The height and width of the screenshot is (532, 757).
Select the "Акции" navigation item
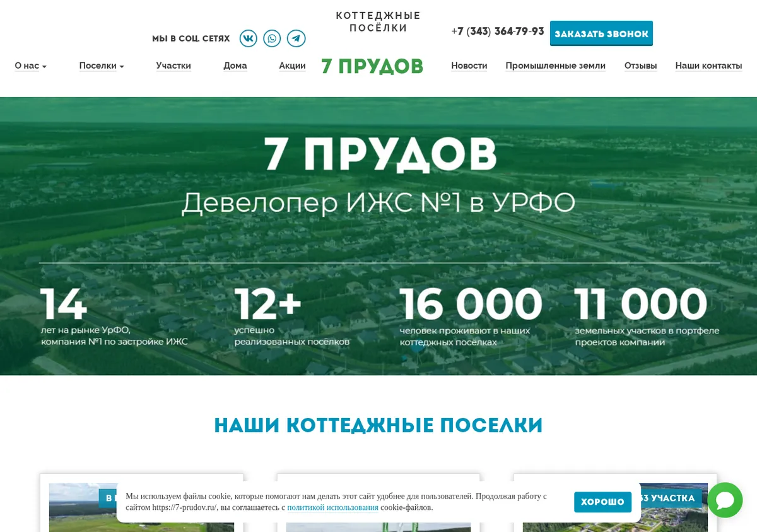(x=292, y=66)
